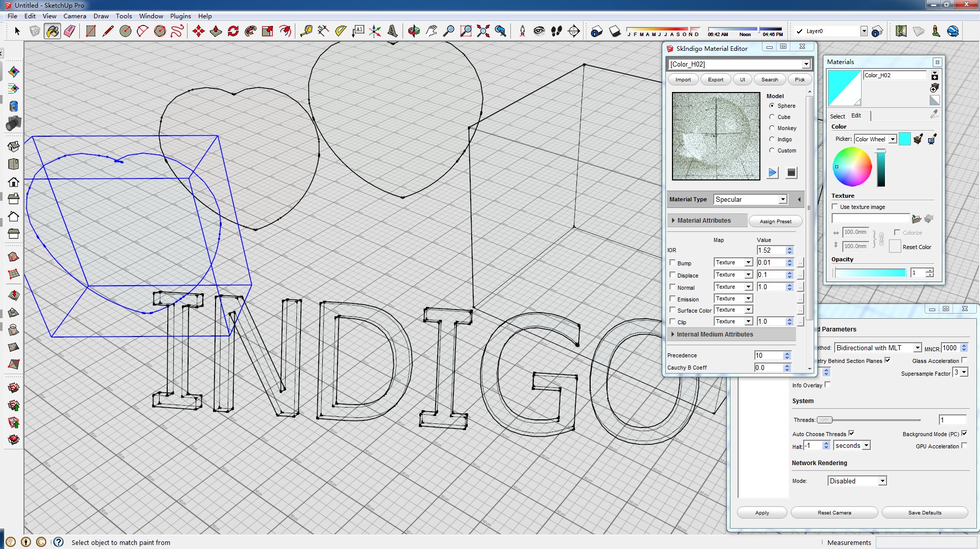Select the Indigo preview model radio
The height and width of the screenshot is (549, 980).
pos(772,139)
